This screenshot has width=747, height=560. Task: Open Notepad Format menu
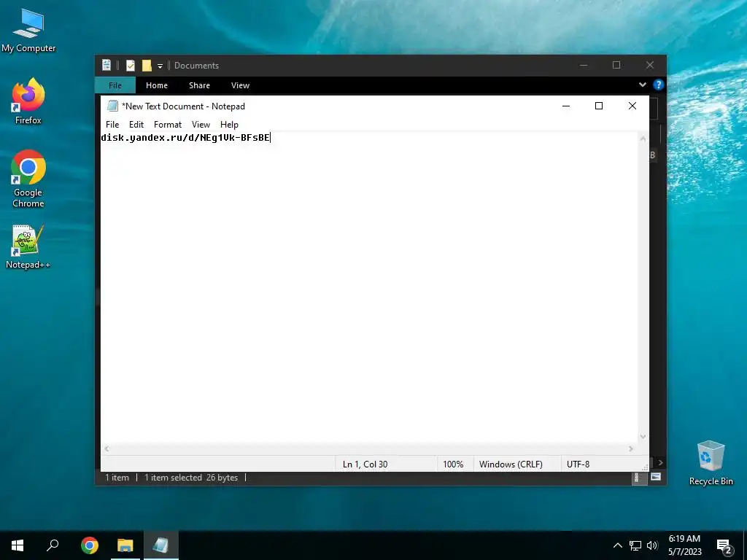click(168, 124)
